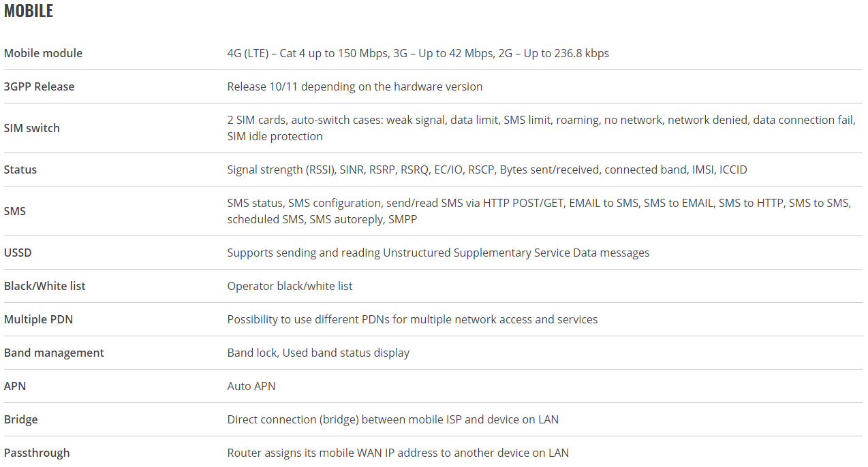Click the Operator black/white list value
The width and height of the screenshot is (868, 467).
[290, 286]
